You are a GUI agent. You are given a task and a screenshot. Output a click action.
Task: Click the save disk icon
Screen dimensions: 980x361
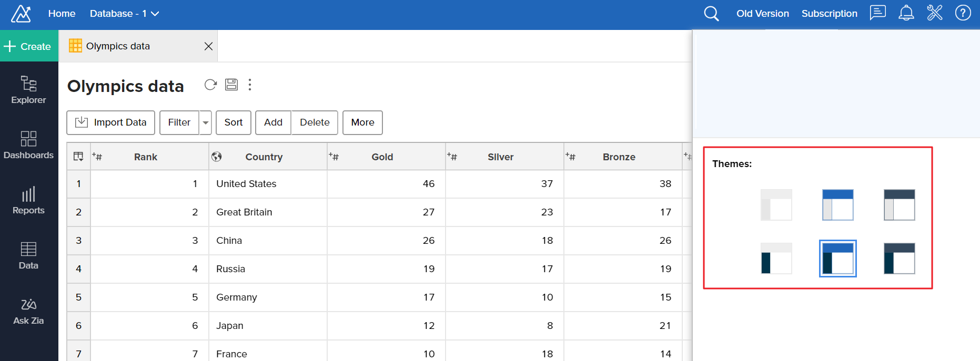point(231,85)
